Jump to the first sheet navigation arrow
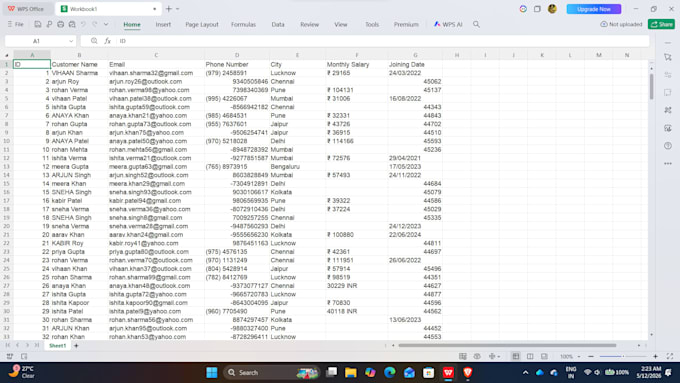 (x=7, y=345)
